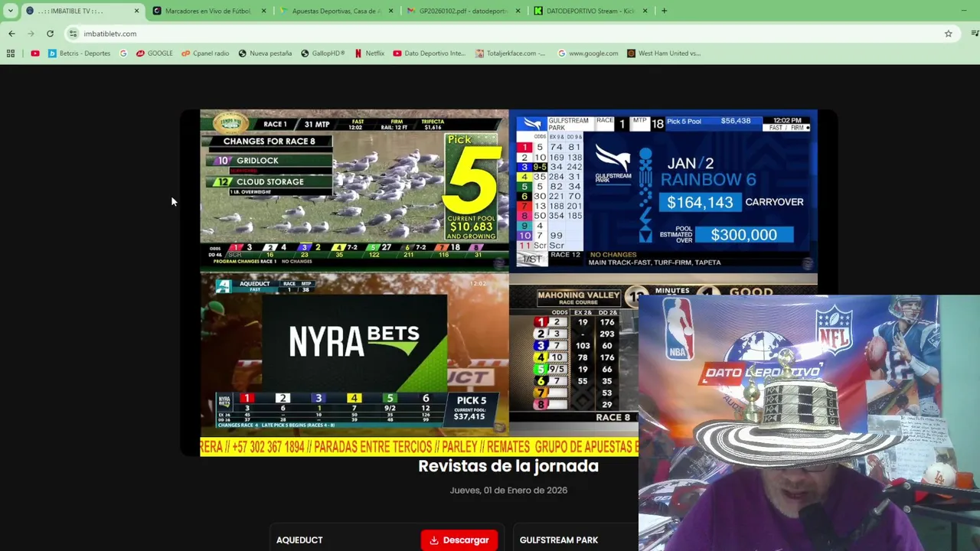The width and height of the screenshot is (980, 551).
Task: Open the DATODEPORTIVO Stream Kick tab
Action: pos(590,11)
